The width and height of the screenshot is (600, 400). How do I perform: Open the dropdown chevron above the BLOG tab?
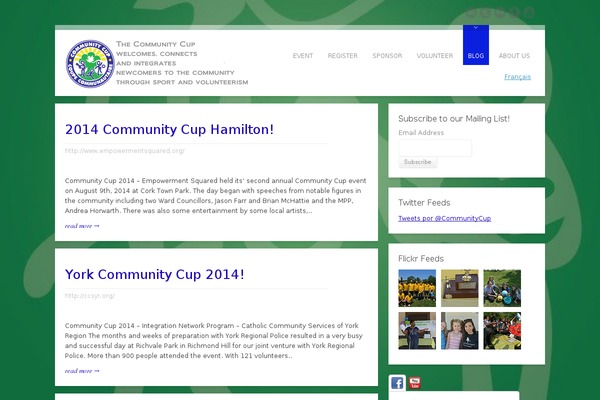click(x=476, y=27)
